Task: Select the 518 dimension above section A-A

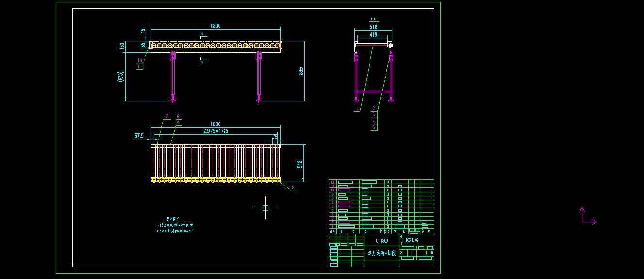Action: tap(373, 27)
